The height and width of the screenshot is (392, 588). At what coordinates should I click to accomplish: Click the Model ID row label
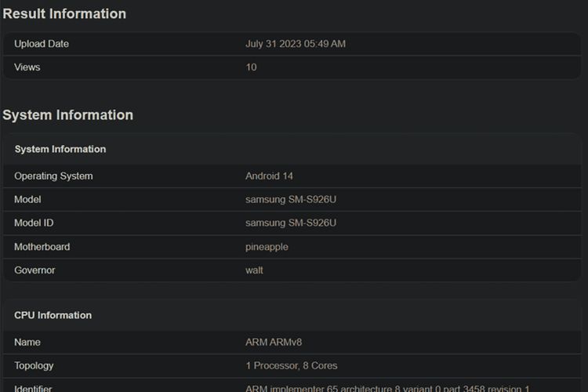tap(34, 223)
